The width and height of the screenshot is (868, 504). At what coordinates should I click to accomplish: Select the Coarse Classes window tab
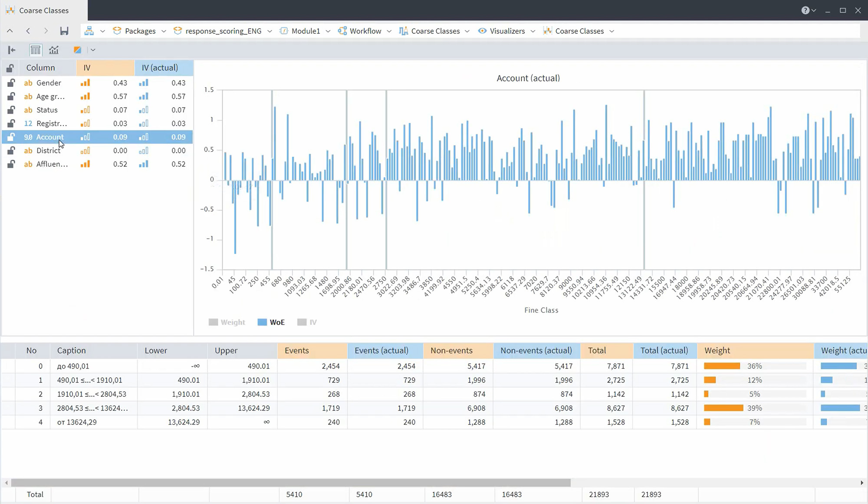(x=43, y=10)
